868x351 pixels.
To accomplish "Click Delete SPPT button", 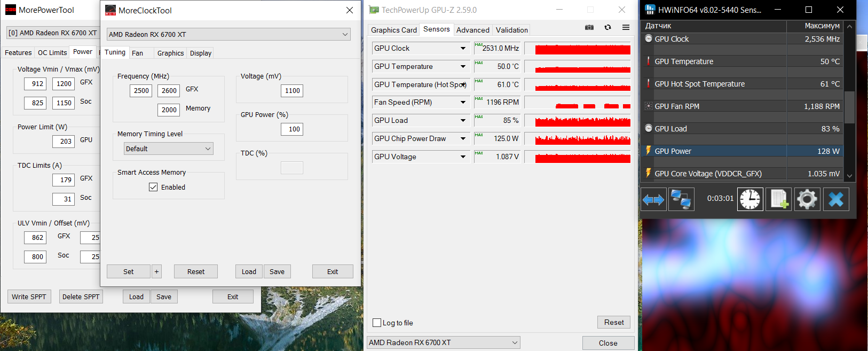I will coord(81,297).
